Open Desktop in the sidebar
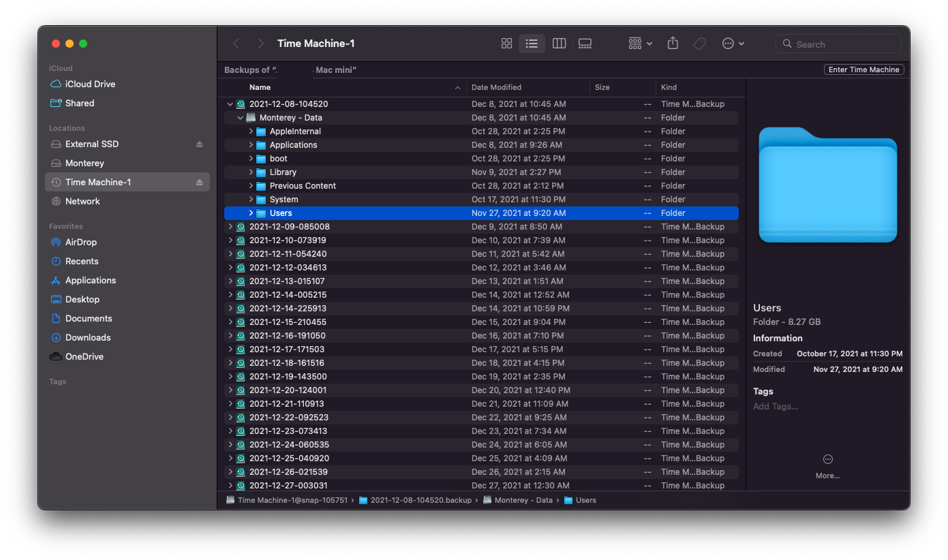The height and width of the screenshot is (560, 948). pos(127,300)
